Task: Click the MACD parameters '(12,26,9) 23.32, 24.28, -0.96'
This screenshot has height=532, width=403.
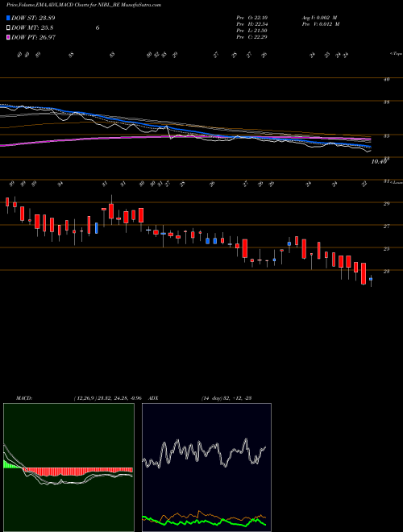Action: pos(107,397)
